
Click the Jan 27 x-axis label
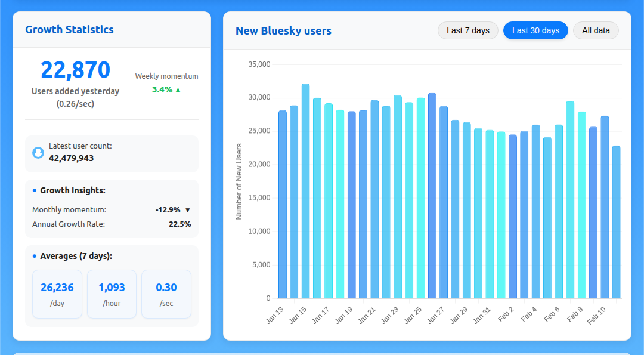tap(436, 315)
